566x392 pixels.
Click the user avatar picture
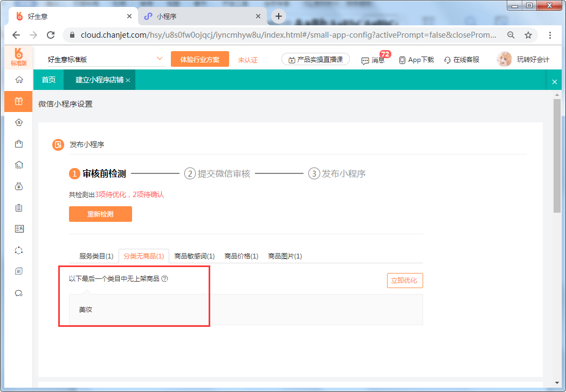click(x=504, y=60)
